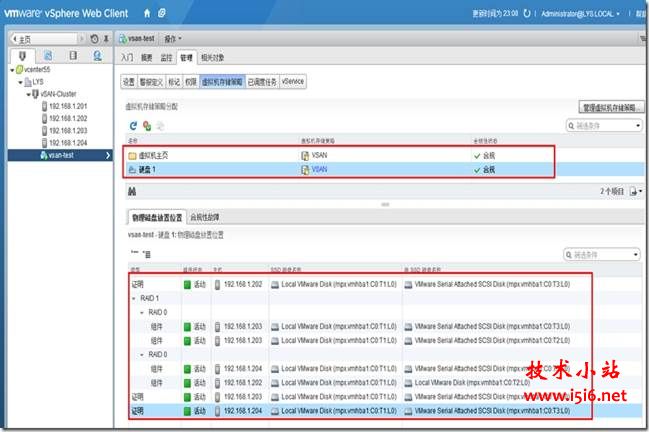
Task: Pin the navigator panel
Action: [106, 39]
